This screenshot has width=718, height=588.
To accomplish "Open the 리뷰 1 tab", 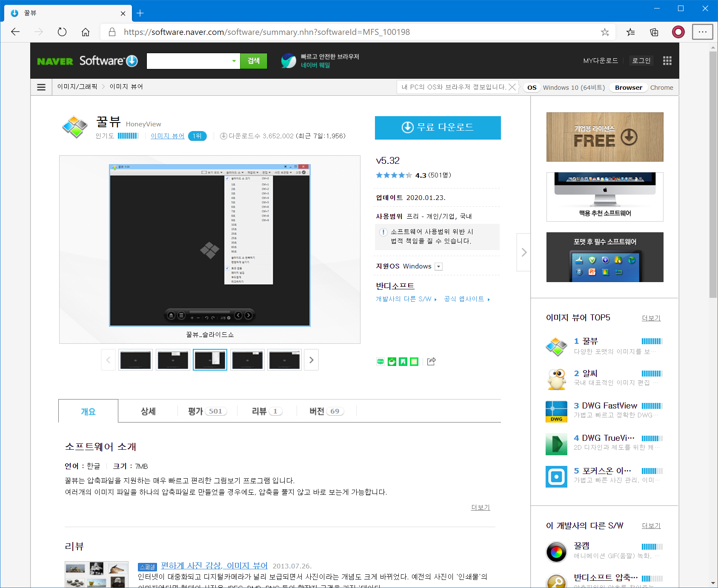I will 267,411.
